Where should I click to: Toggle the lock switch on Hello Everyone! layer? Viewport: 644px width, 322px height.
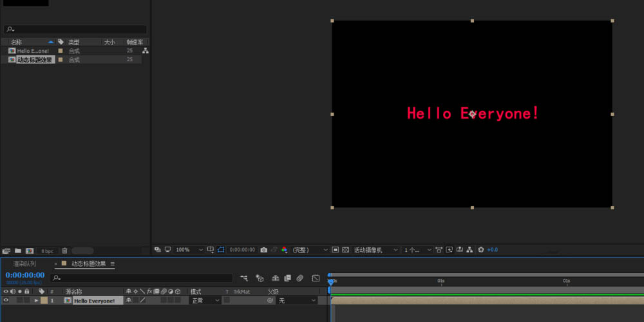[x=26, y=301]
